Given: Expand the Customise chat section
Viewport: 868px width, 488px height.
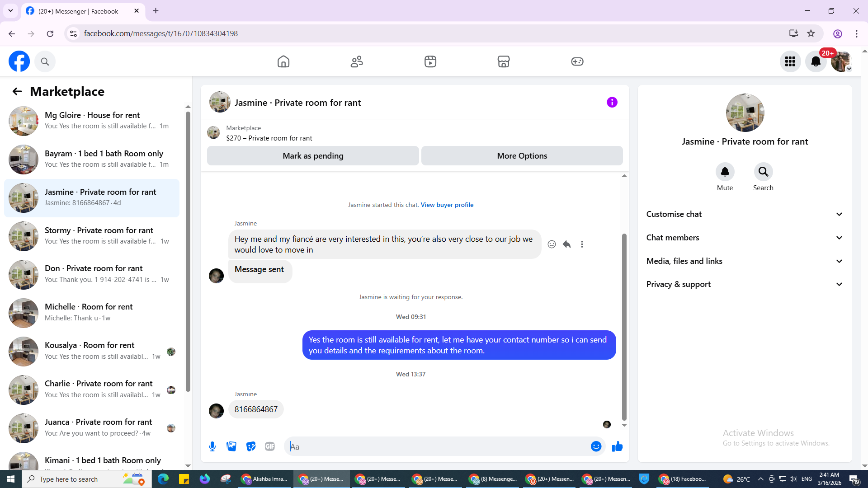Looking at the screenshot, I should coord(745,214).
